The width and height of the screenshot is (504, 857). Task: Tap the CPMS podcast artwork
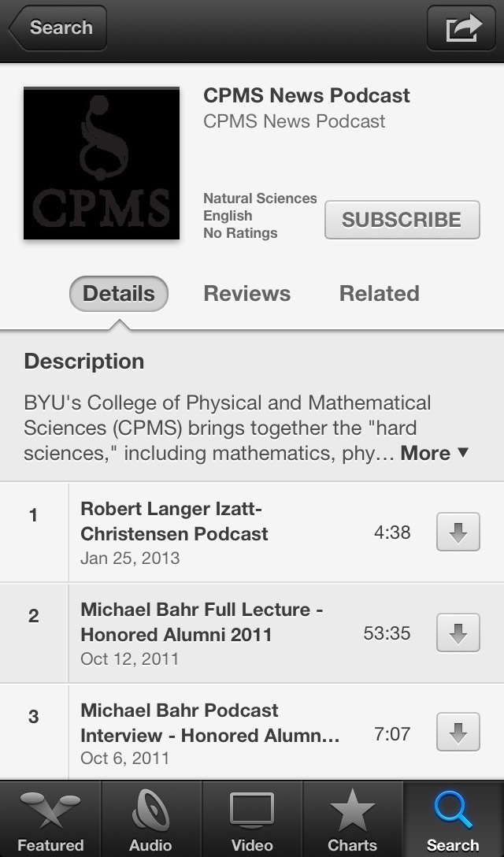(102, 163)
